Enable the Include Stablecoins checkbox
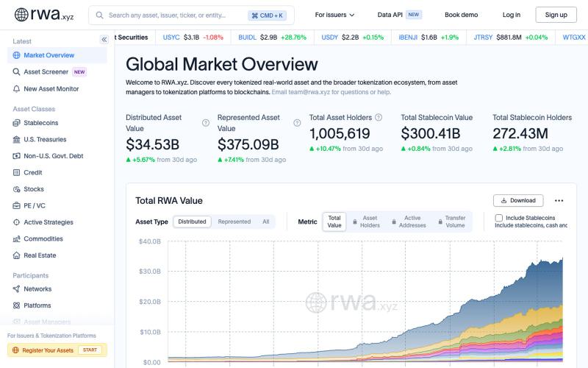588x368 pixels. 499,218
